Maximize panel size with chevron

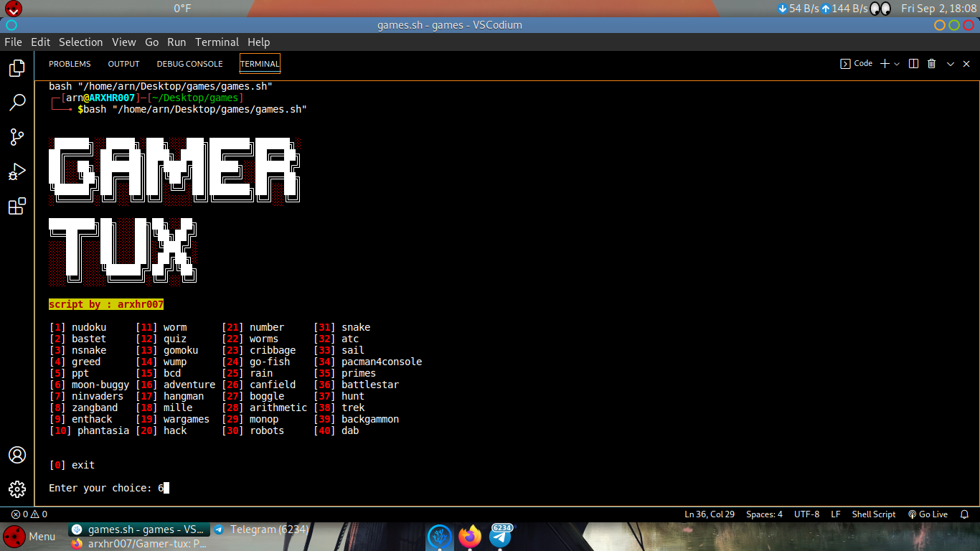click(x=951, y=64)
